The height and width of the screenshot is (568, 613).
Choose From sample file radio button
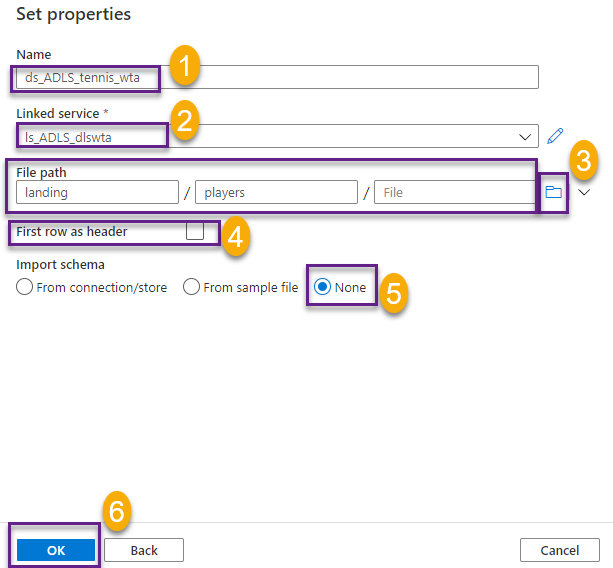coord(191,287)
